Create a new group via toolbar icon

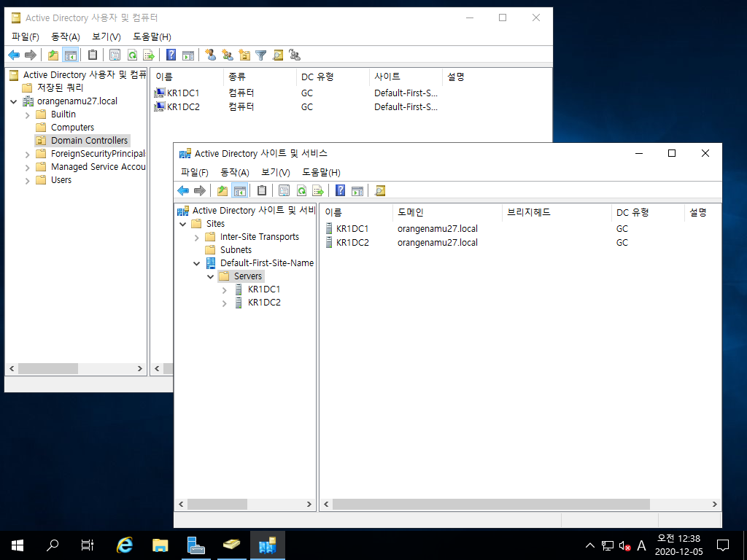coord(228,55)
